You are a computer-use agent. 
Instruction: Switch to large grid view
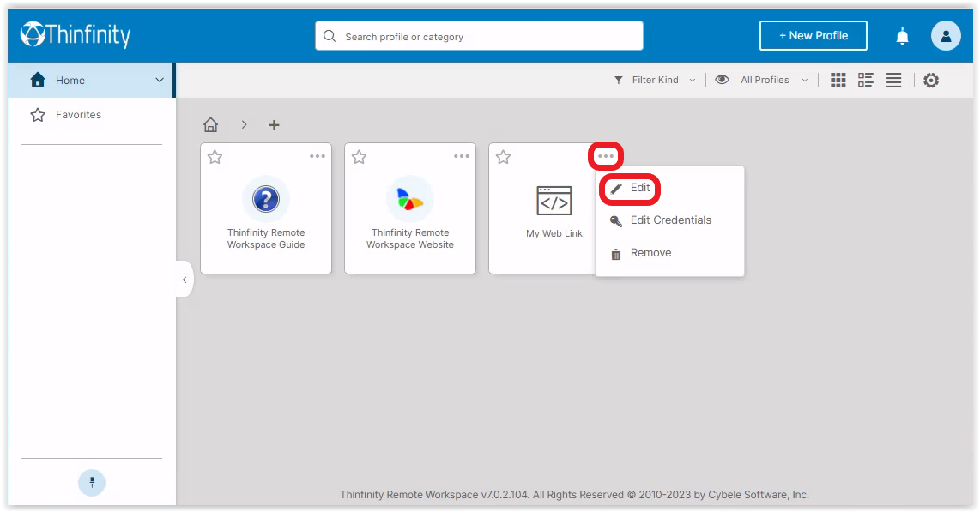pyautogui.click(x=838, y=80)
